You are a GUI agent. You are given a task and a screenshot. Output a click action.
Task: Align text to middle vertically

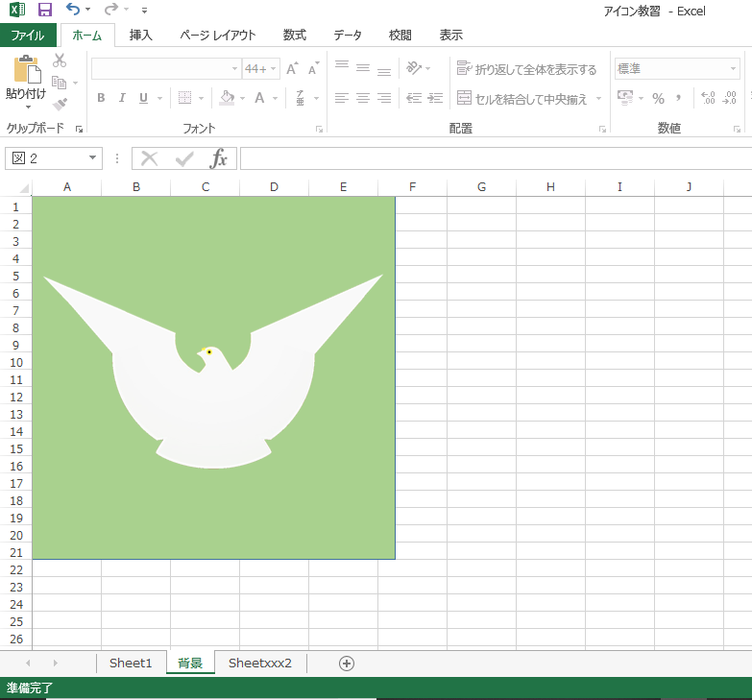click(x=363, y=67)
